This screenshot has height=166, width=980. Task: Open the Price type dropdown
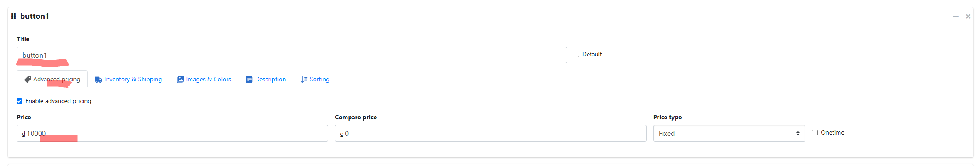pos(729,133)
